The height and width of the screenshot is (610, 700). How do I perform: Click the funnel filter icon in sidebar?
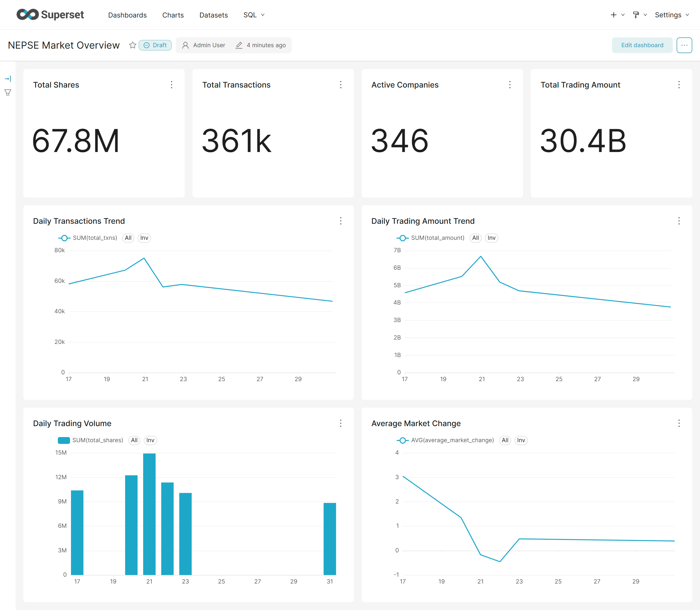tap(8, 92)
